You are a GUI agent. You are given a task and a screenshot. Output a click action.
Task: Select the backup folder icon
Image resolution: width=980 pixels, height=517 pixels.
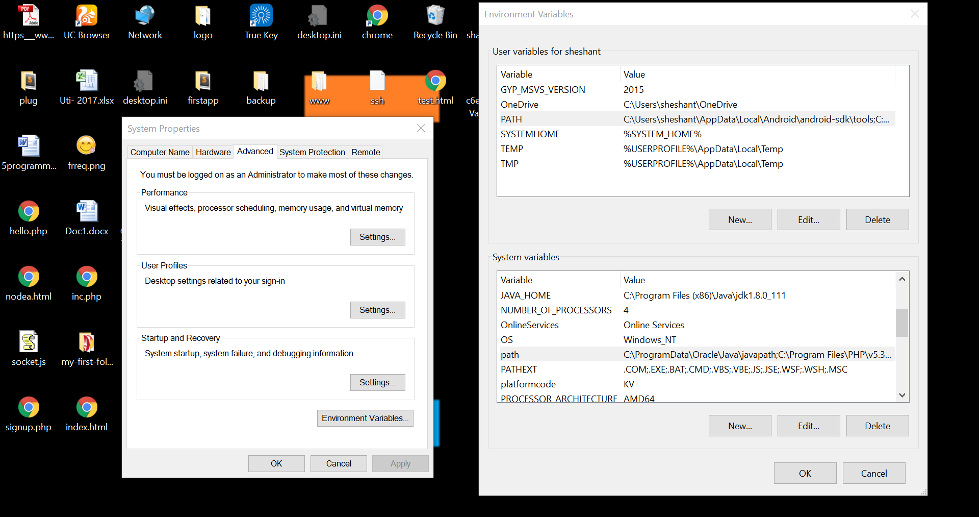[261, 88]
